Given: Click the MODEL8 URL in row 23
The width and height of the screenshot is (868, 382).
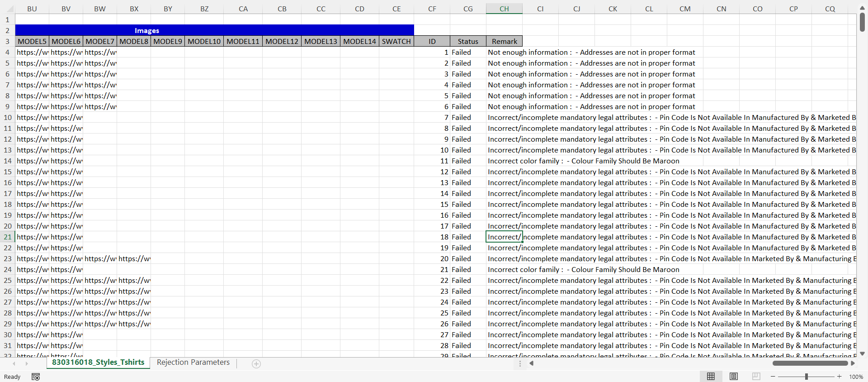Looking at the screenshot, I should [134, 258].
